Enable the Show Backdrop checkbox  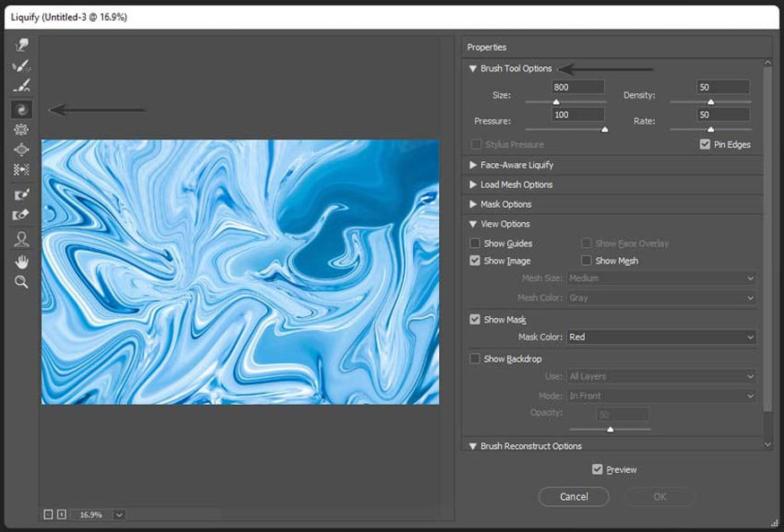pyautogui.click(x=475, y=358)
